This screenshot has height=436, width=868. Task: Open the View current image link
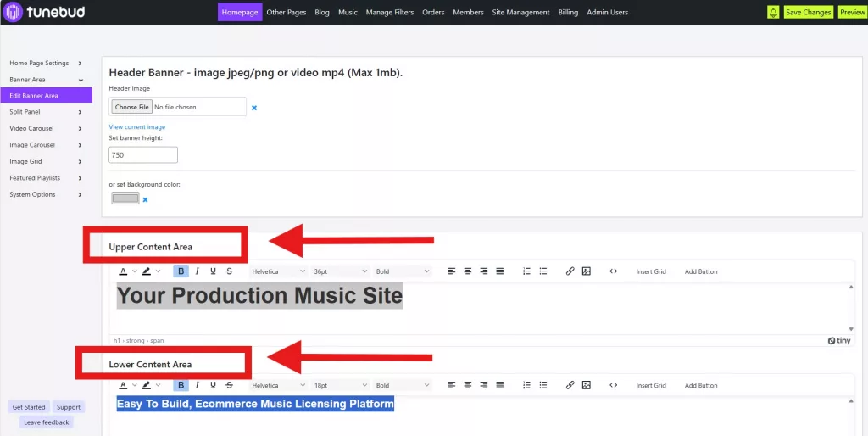click(137, 127)
